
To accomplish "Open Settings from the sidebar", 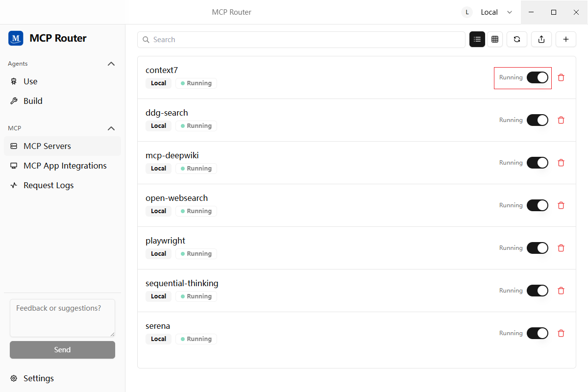I will tap(38, 378).
